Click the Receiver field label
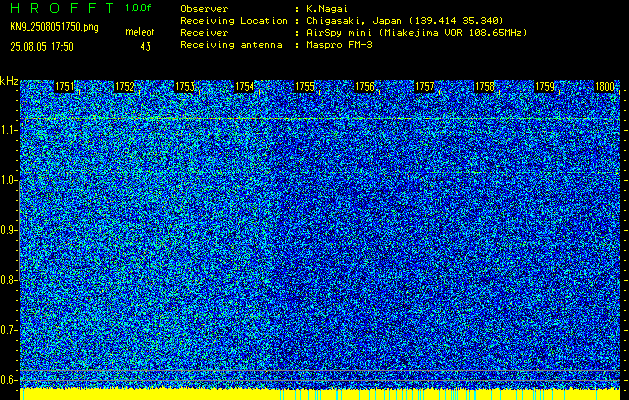Screen dimensions: 629x400 coord(204,32)
